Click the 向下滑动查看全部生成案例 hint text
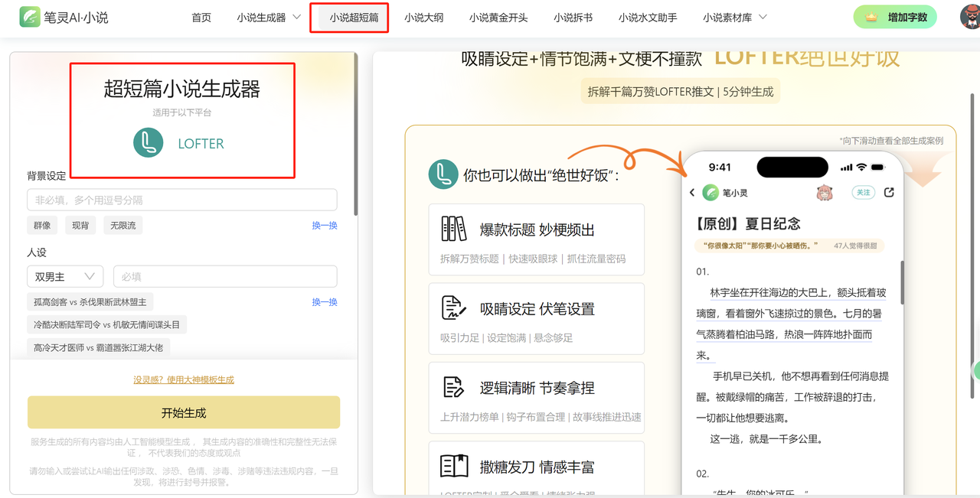The image size is (980, 498). pos(891,141)
